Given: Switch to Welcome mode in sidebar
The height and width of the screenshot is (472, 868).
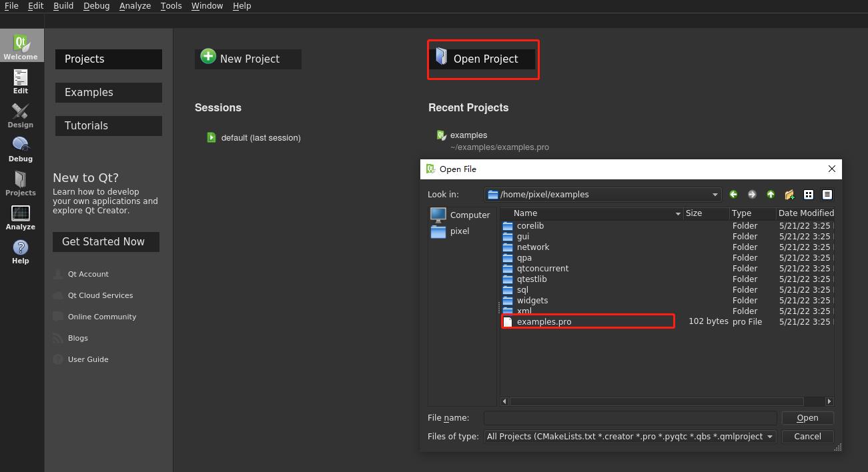Looking at the screenshot, I should [21, 45].
